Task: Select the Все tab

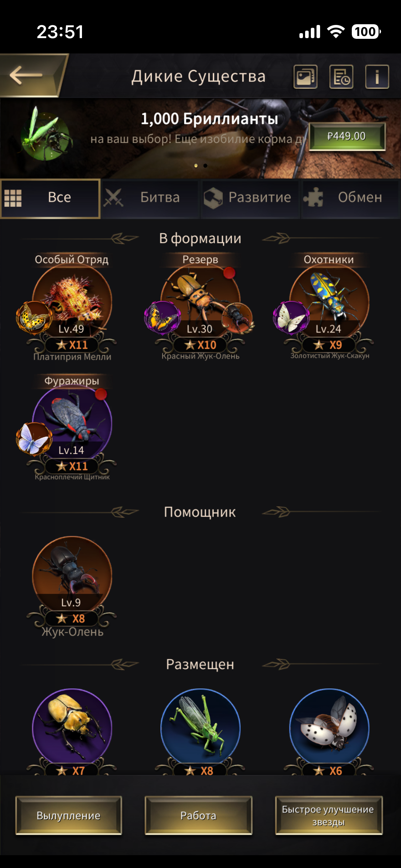Action: click(50, 198)
